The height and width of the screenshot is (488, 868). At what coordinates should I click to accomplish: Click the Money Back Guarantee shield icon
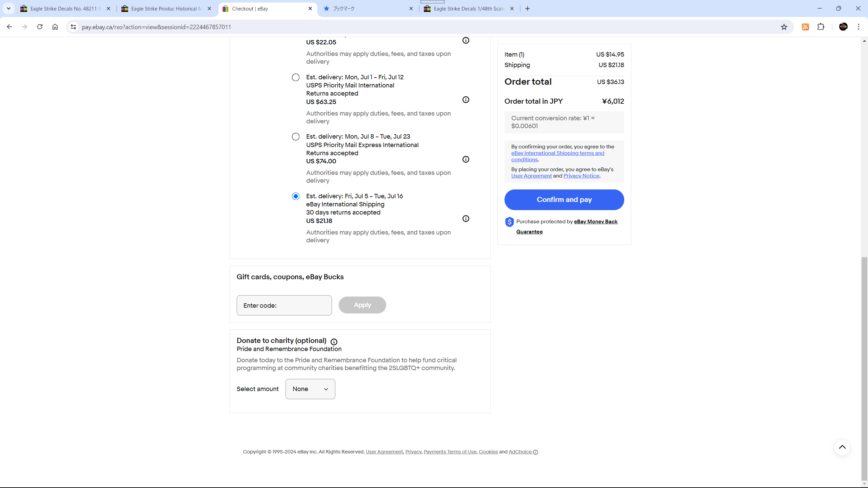click(509, 222)
